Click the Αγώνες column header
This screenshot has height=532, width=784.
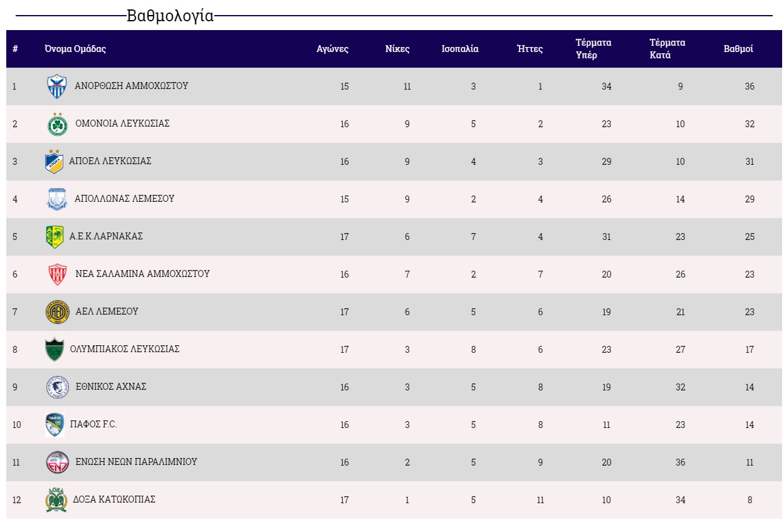click(x=333, y=49)
